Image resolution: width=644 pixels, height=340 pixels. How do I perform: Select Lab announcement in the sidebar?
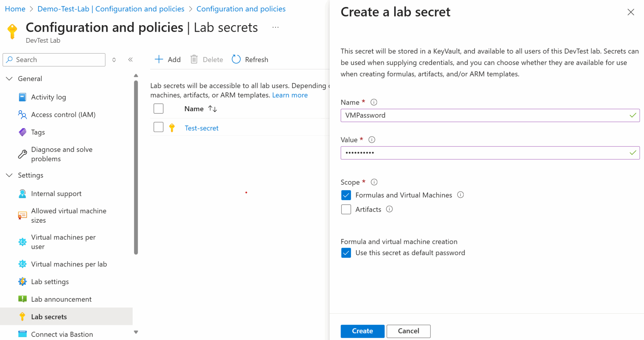coord(61,299)
